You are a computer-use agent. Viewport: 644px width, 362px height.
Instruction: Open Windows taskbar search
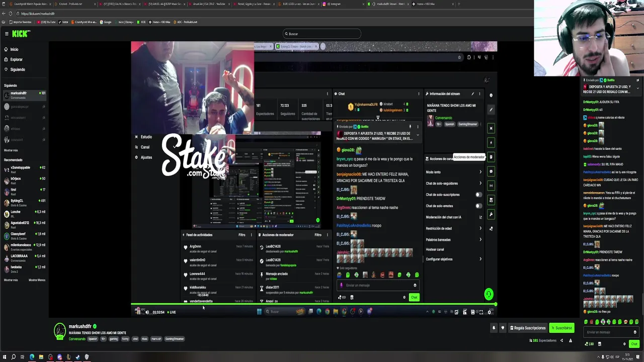tap(14, 357)
